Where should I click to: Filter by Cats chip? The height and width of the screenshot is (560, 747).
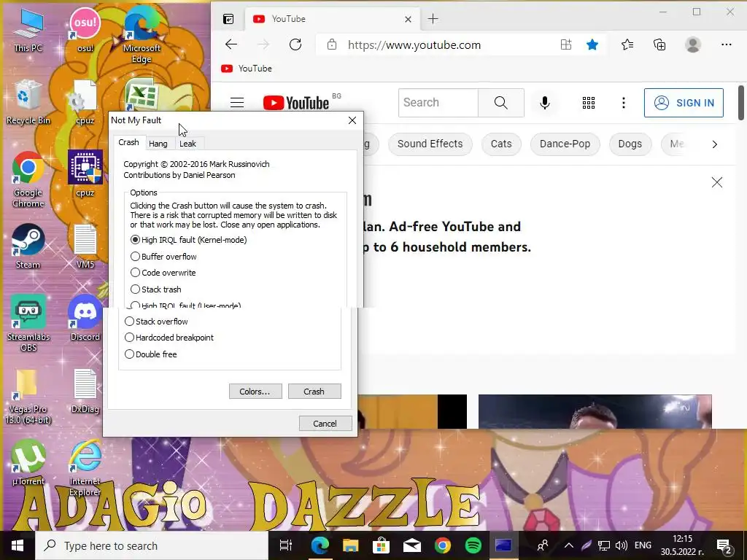tap(501, 144)
